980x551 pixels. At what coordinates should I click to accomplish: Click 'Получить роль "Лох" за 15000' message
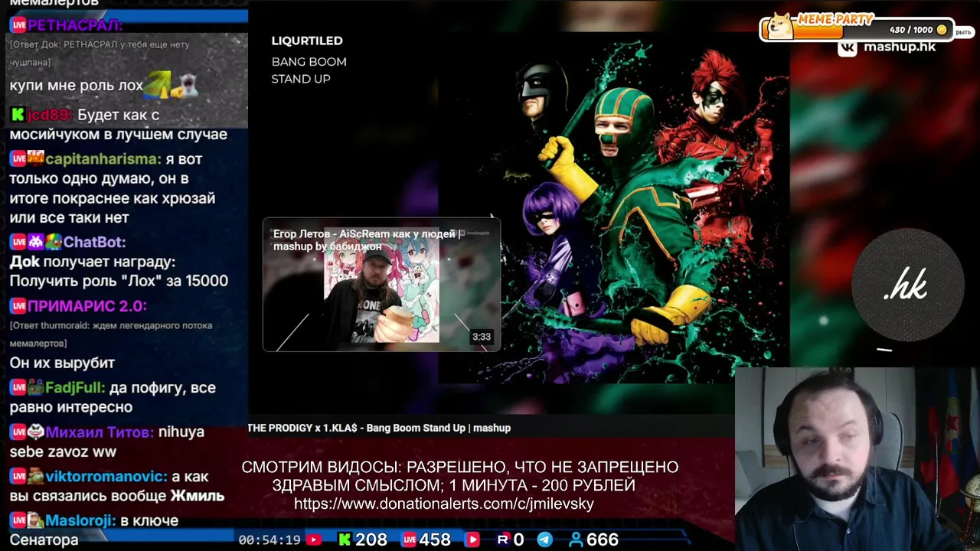point(119,281)
